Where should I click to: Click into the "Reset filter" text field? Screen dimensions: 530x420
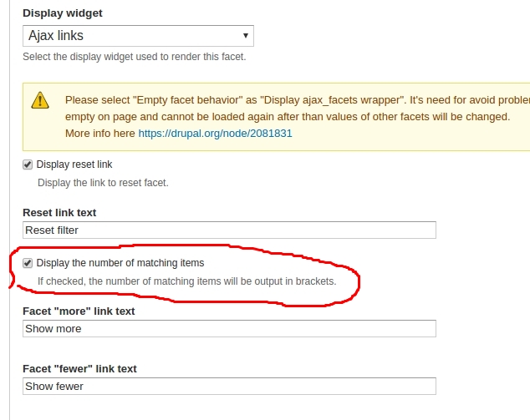coord(229,230)
